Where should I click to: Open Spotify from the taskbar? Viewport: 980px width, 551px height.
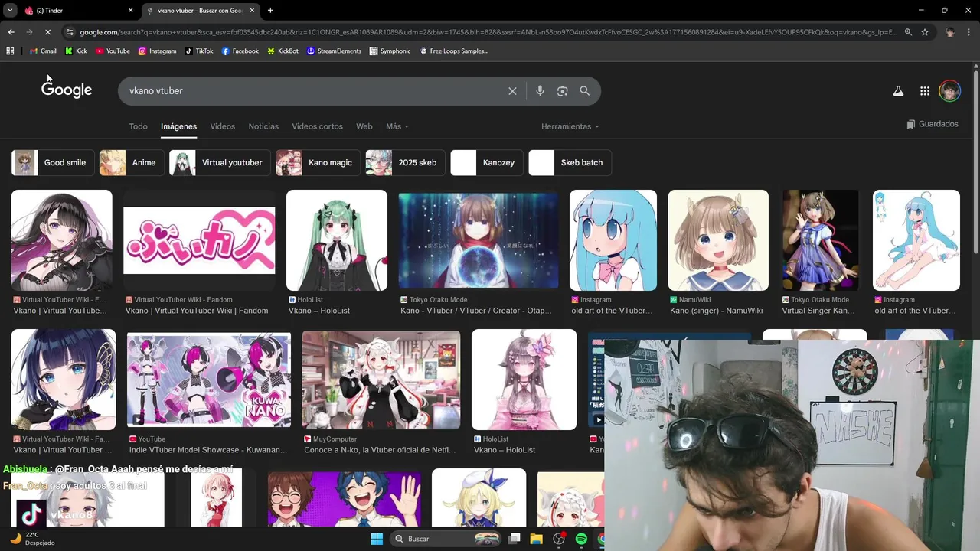581,539
